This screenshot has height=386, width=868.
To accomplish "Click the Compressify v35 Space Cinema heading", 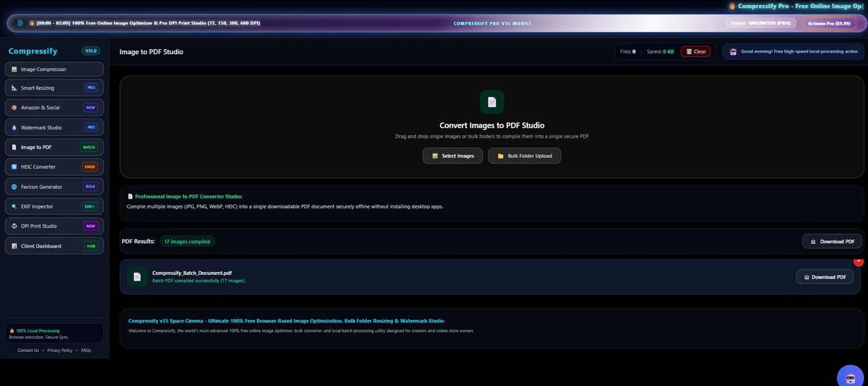I will (x=286, y=321).
